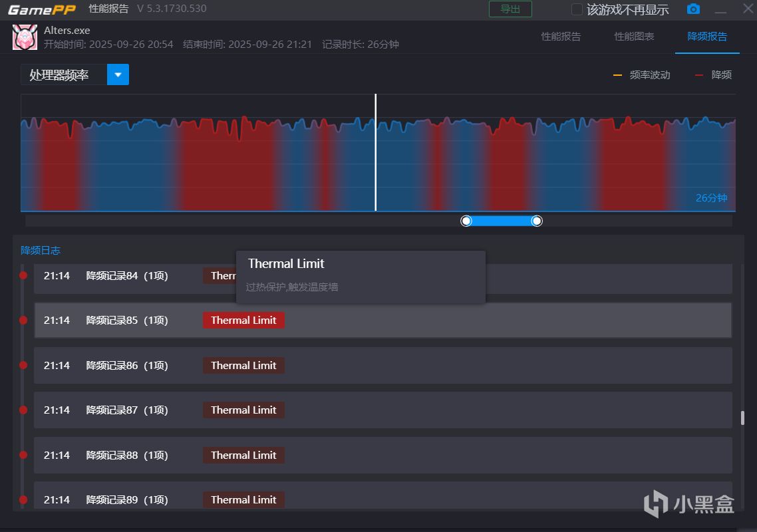Click the Alters.exe game icon
Image resolution: width=757 pixels, height=532 pixels.
click(25, 37)
